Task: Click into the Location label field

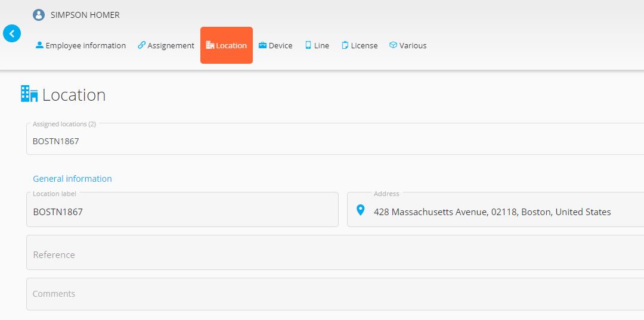Action: point(182,209)
